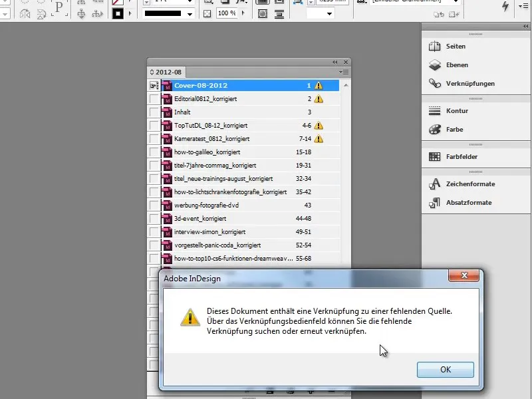The width and height of the screenshot is (532, 399).
Task: Click the flip vertical icon in control bar
Action: coord(41,13)
